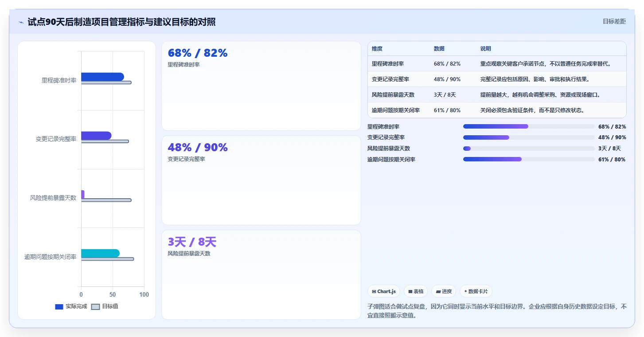Click the 68% / 82% cell in the table
Screen dimensions: 644x337
click(447, 64)
